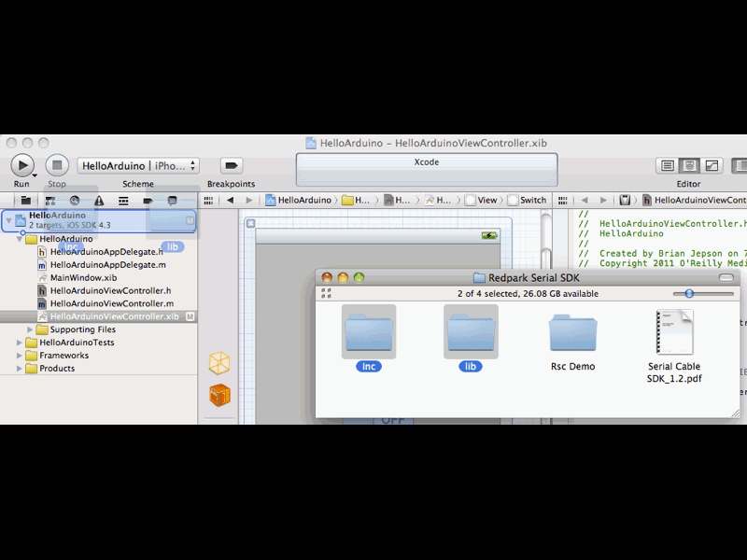Adjust Finder icon size slider
Screen dimensions: 747x560
pyautogui.click(x=689, y=293)
